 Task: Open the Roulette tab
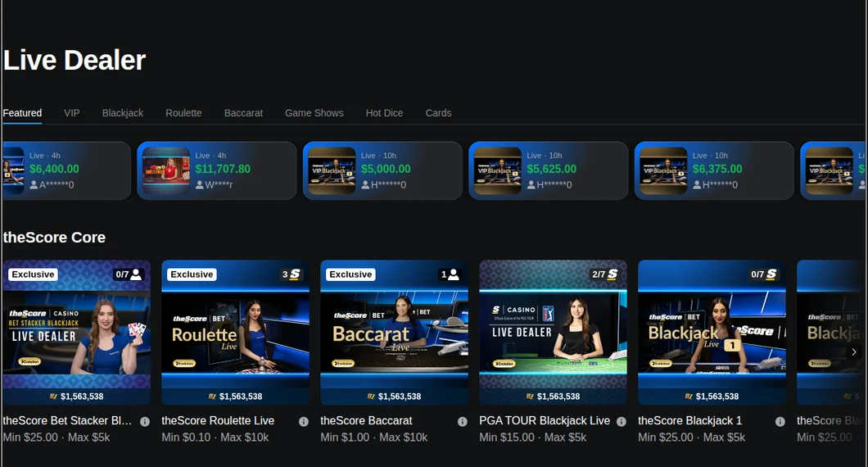coord(183,113)
